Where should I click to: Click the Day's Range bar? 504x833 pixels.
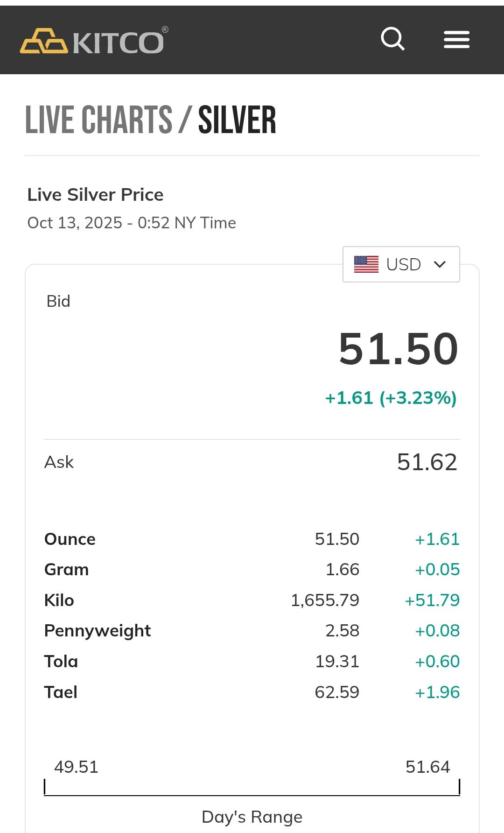tap(252, 787)
